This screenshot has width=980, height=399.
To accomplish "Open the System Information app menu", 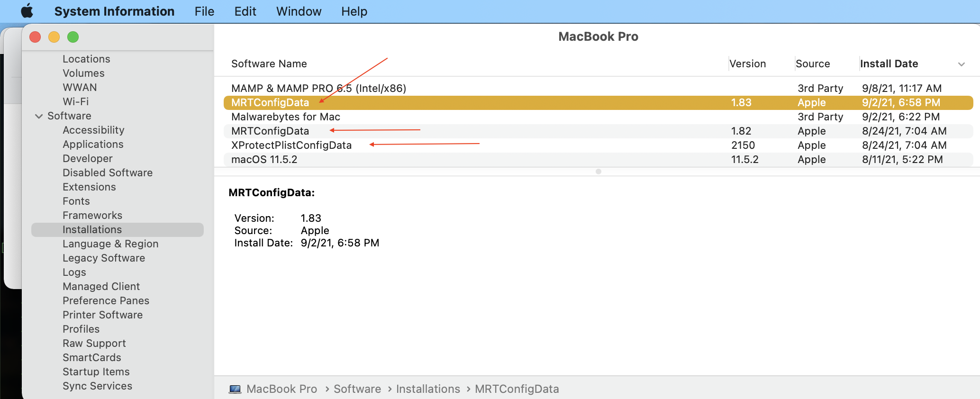I will pos(114,11).
